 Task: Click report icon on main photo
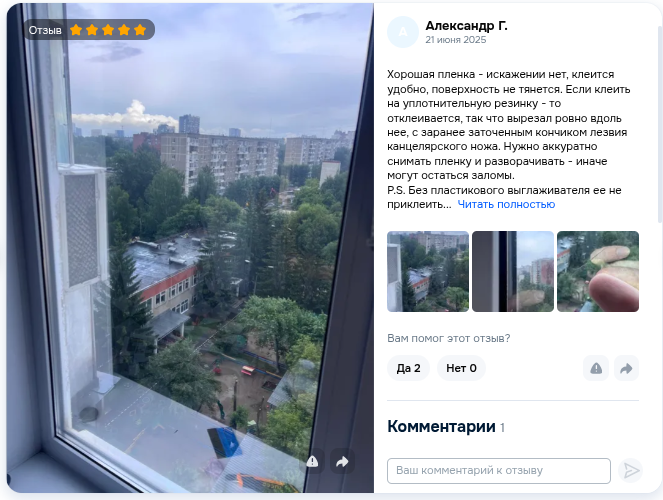[x=312, y=462]
